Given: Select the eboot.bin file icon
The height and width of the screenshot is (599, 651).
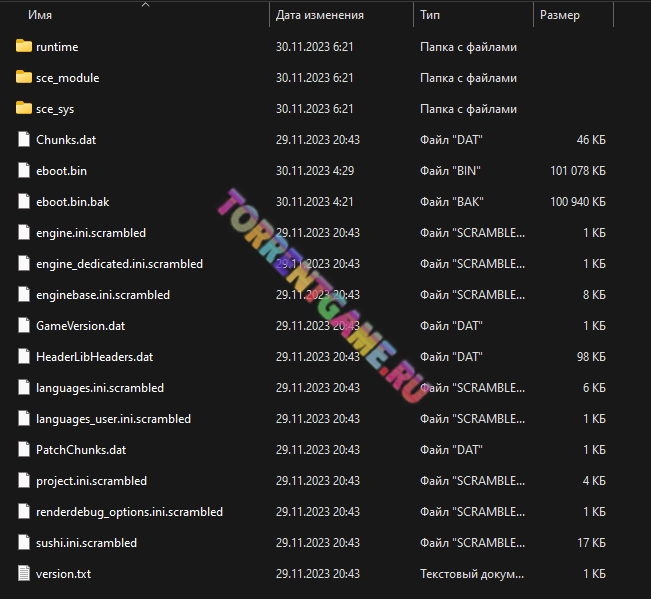Looking at the screenshot, I should coord(24,171).
